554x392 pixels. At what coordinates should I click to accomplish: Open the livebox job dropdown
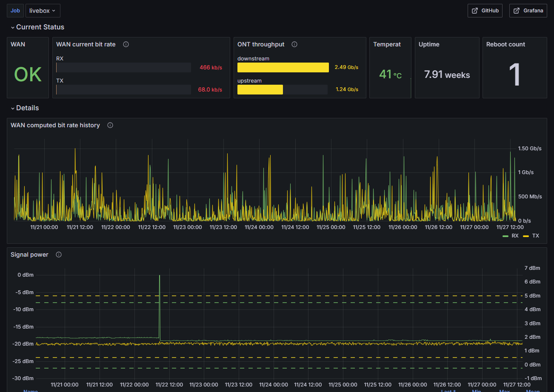tap(43, 11)
